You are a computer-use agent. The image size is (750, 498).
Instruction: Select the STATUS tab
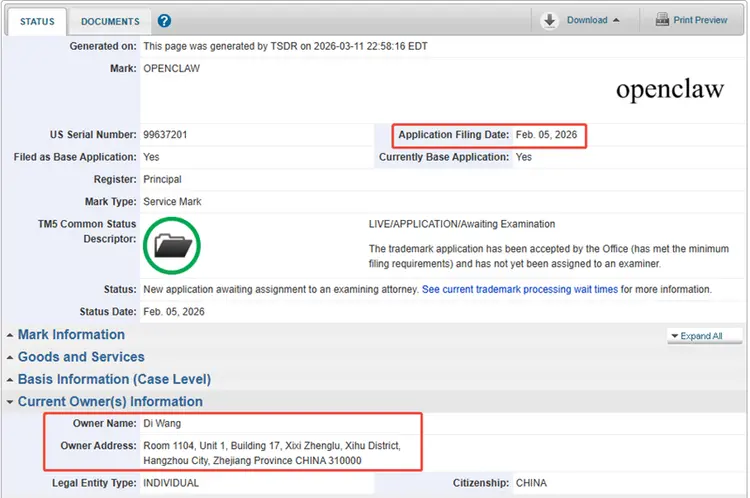point(36,21)
